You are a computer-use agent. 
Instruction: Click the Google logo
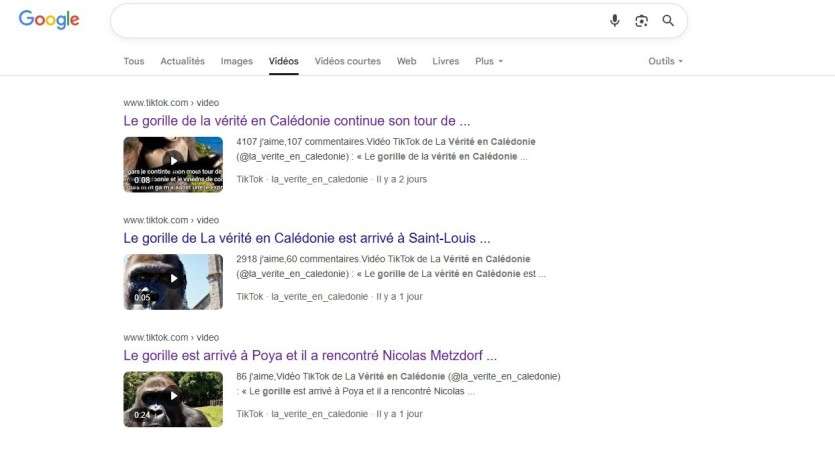(49, 20)
